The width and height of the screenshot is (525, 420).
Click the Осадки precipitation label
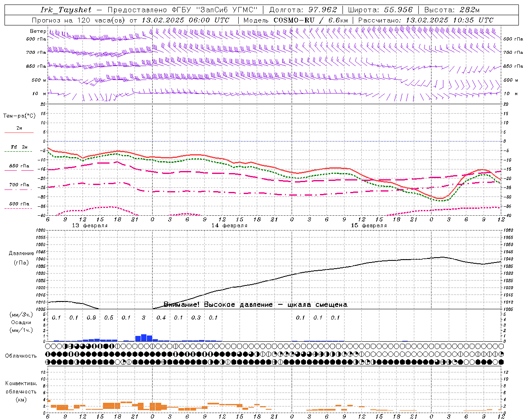[21, 322]
